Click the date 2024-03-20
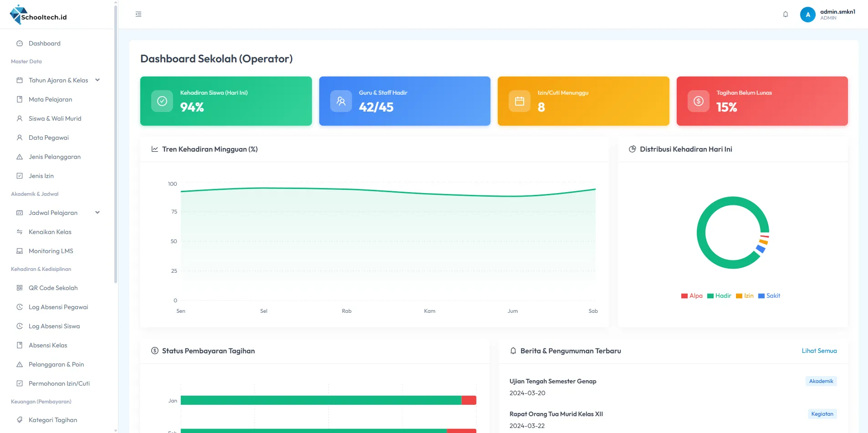The image size is (868, 433). pyautogui.click(x=527, y=393)
